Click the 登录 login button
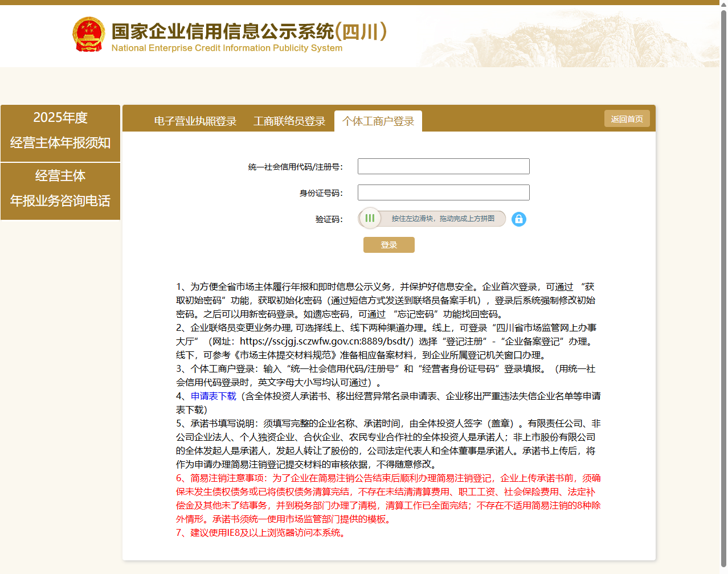728x574 pixels. point(389,244)
